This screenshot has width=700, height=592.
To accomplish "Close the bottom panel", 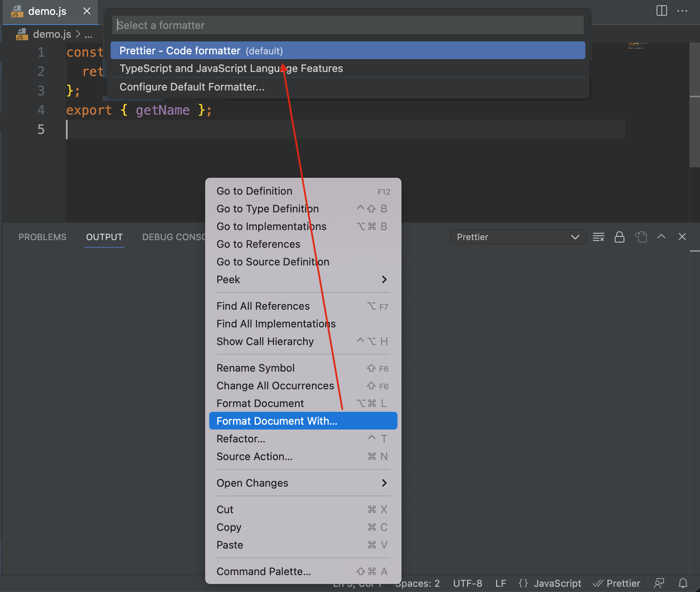I will [682, 237].
